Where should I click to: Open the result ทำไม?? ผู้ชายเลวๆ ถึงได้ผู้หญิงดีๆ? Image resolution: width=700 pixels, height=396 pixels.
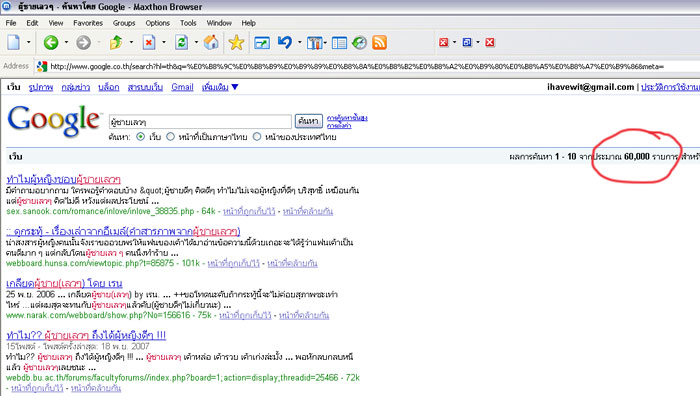pyautogui.click(x=86, y=335)
